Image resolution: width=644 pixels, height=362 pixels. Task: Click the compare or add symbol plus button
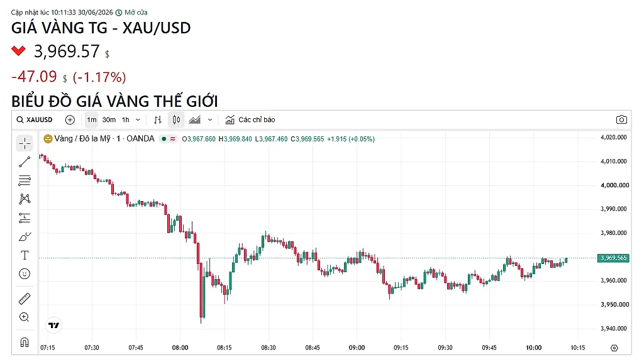[x=70, y=119]
